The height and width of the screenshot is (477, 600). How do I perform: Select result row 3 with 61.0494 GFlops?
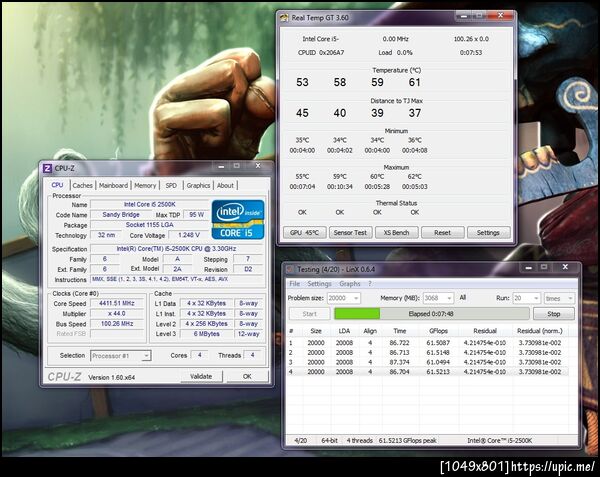click(x=427, y=362)
